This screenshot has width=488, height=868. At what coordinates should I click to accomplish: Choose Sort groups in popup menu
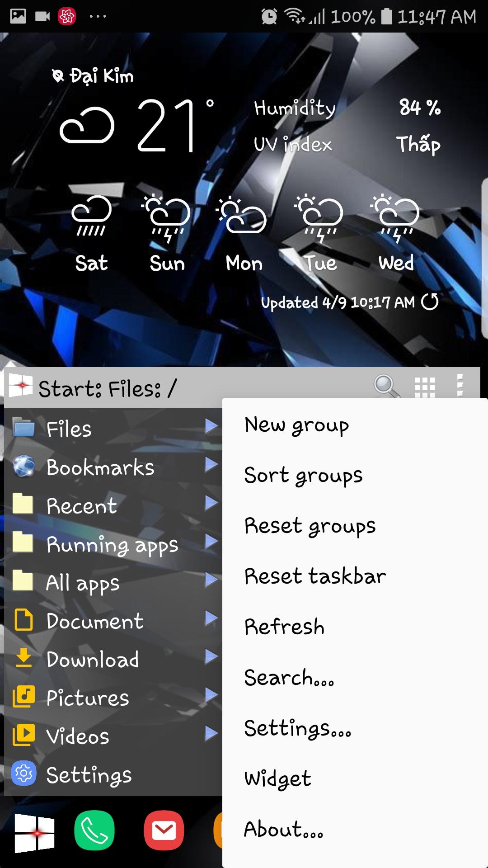pos(303,476)
